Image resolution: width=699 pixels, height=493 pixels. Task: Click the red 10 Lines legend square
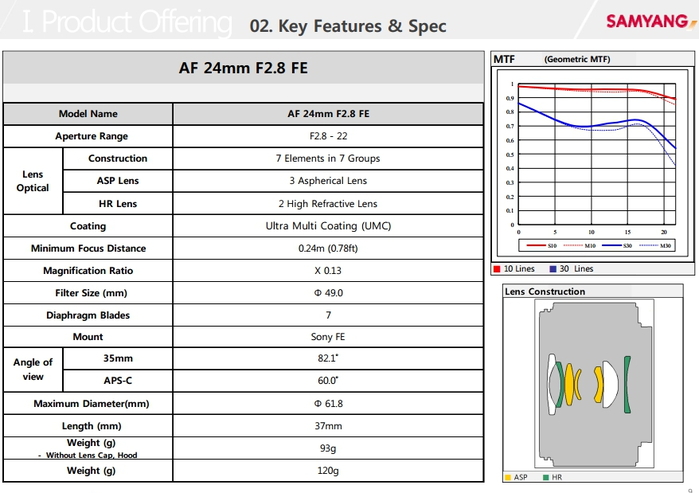[497, 268]
